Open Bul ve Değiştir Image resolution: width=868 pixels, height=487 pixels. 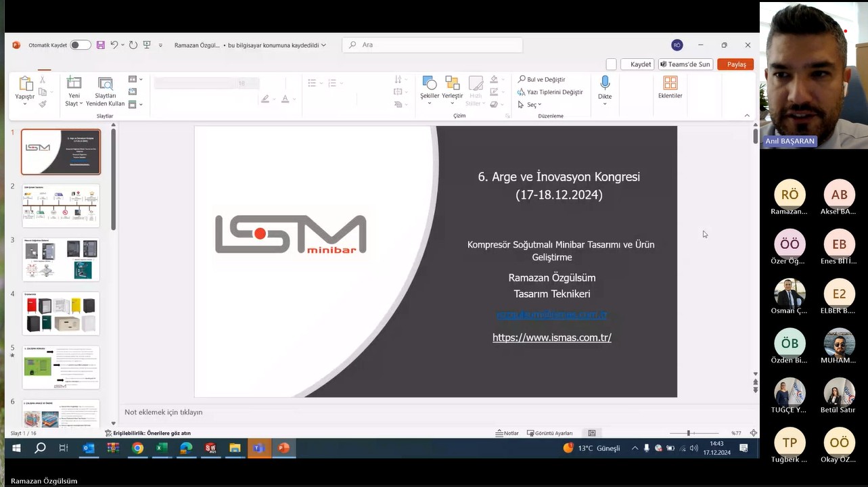(541, 79)
